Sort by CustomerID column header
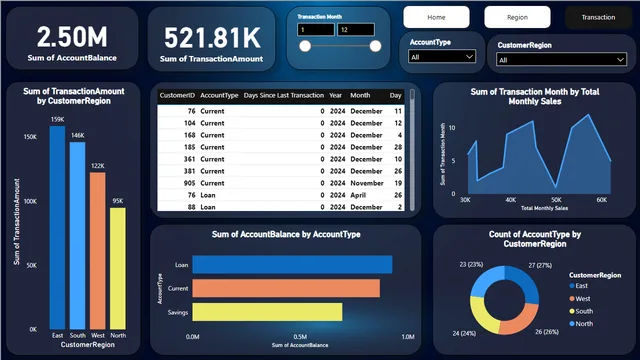Viewport: 640px width, 360px height. pyautogui.click(x=177, y=96)
